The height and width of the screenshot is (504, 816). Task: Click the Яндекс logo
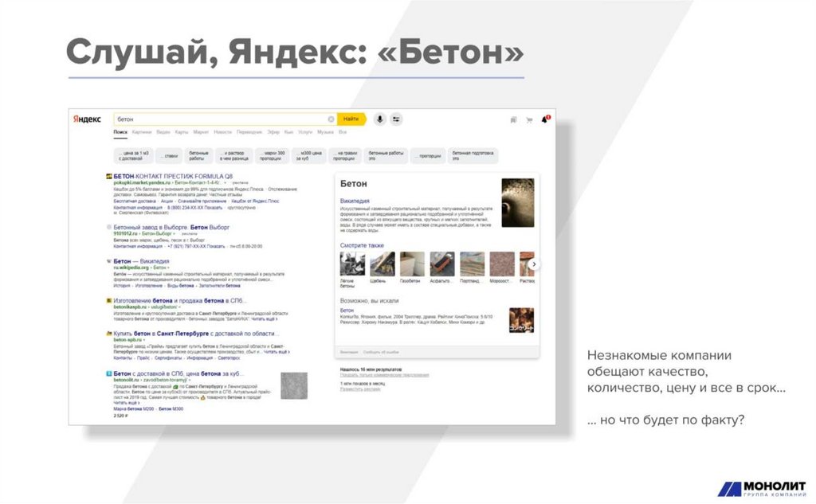point(87,119)
